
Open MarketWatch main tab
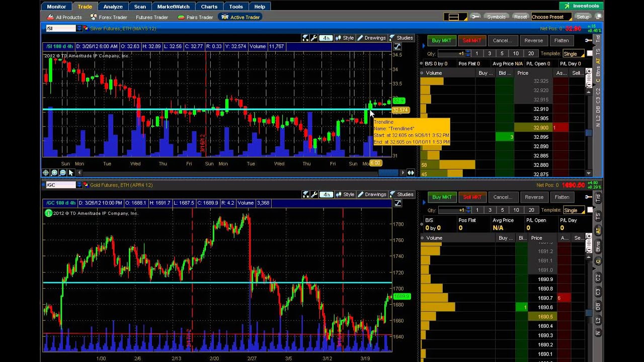point(173,7)
